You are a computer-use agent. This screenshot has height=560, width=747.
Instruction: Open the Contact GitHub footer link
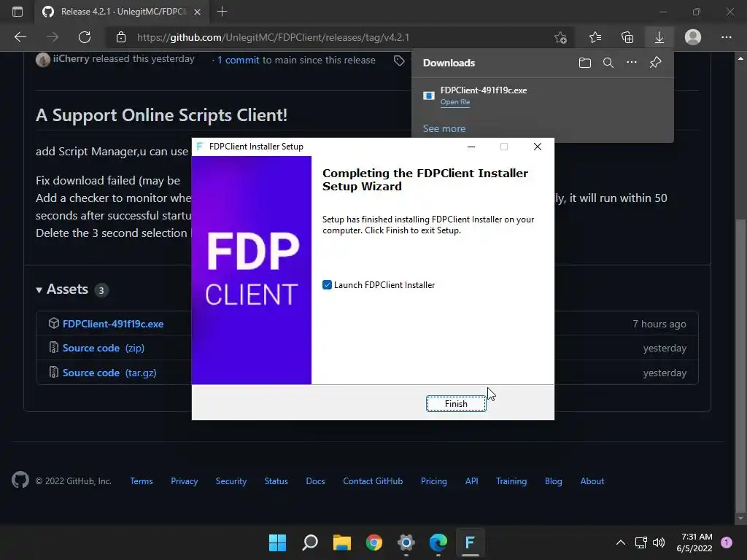373,481
